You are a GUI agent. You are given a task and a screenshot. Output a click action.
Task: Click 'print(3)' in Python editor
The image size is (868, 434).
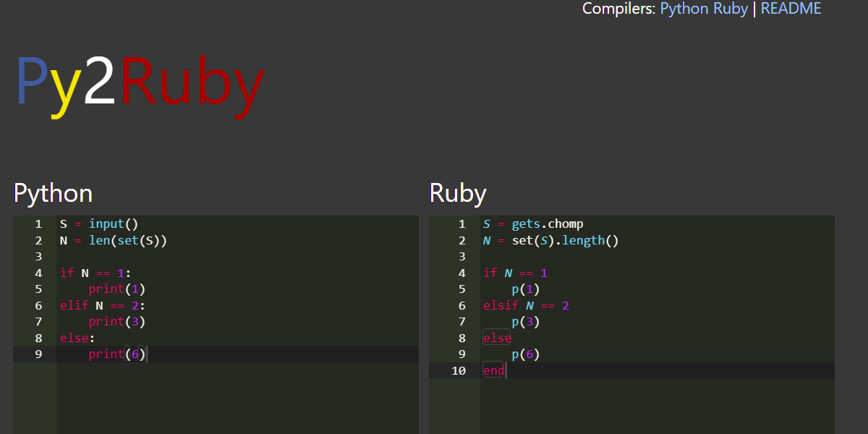click(117, 321)
